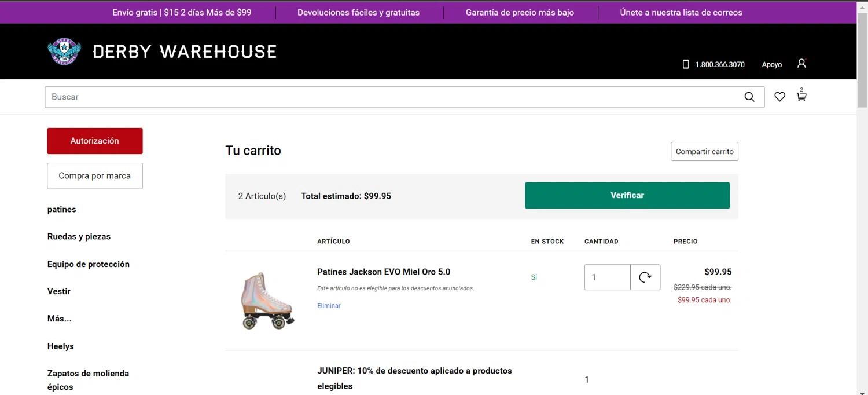868x395 pixels.
Task: Select patines category
Action: (x=61, y=209)
